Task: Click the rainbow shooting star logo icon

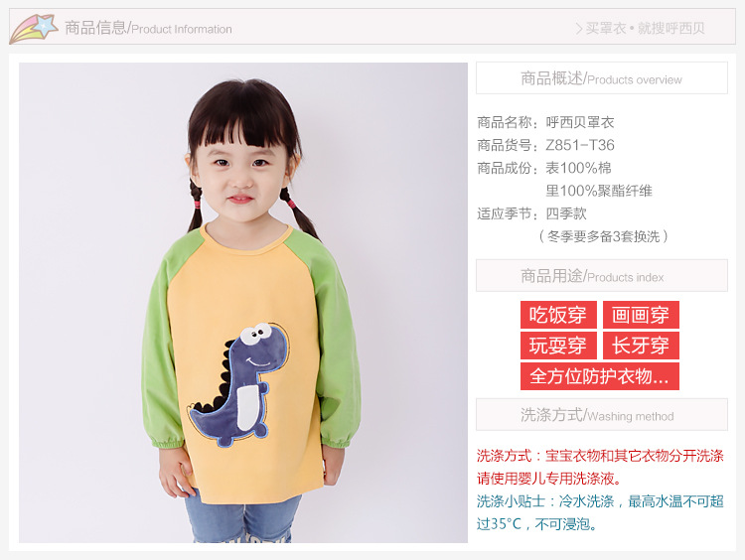Action: pyautogui.click(x=33, y=29)
